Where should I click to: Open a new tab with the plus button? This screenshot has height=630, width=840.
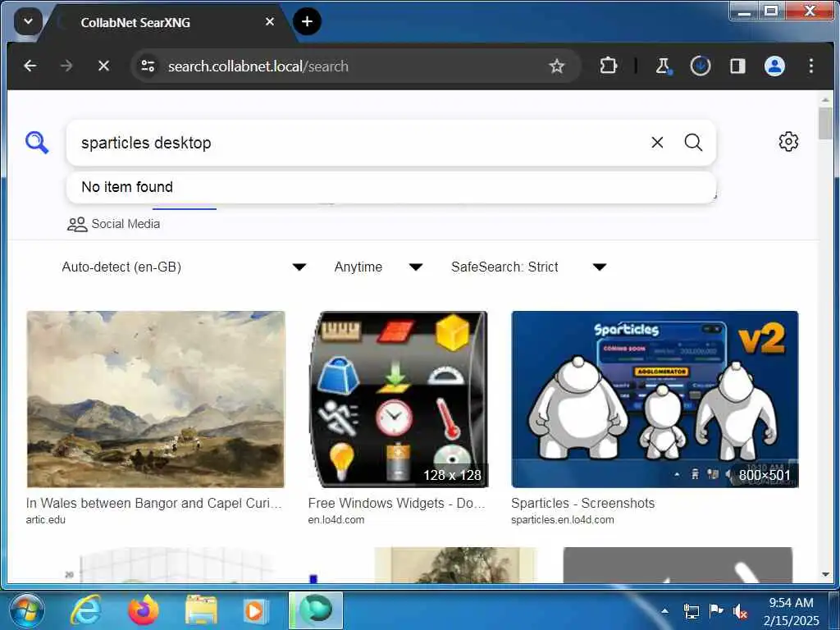pyautogui.click(x=307, y=22)
